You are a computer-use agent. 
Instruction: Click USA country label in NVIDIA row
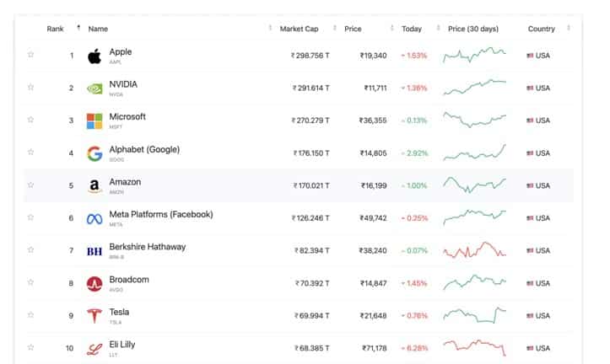[543, 88]
